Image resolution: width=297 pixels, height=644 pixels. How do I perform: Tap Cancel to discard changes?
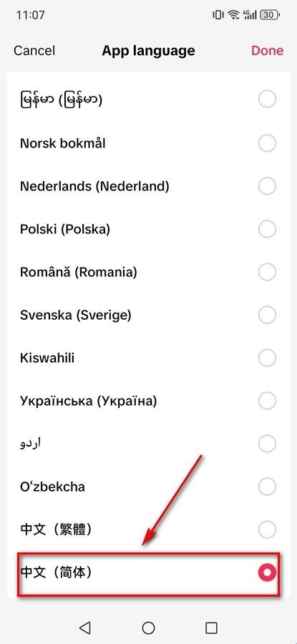click(x=34, y=51)
